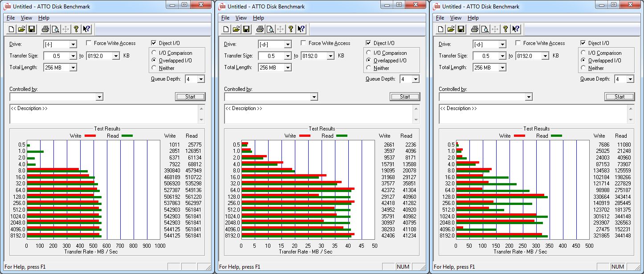Click read value 25775 in left window
Viewport: 644px width, 274px height.
(194, 145)
